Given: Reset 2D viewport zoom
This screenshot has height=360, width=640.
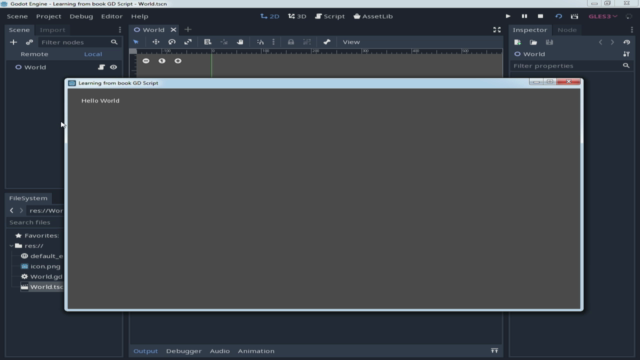Looking at the screenshot, I should click(162, 61).
